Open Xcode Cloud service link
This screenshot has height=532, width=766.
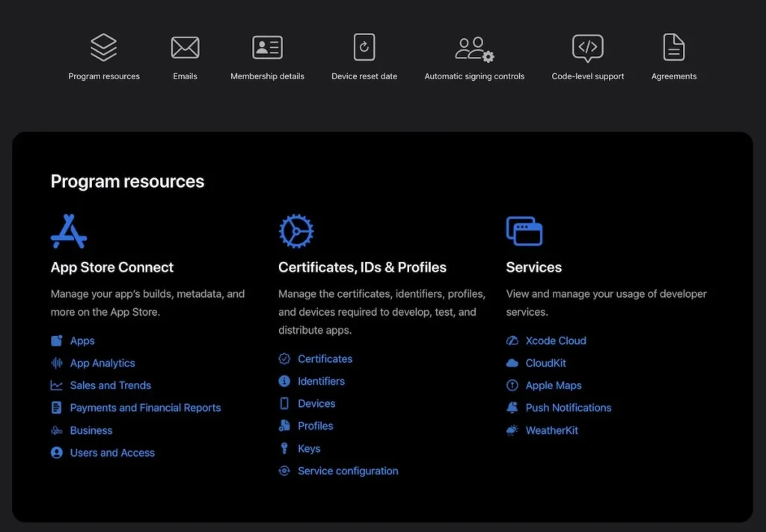(x=556, y=340)
